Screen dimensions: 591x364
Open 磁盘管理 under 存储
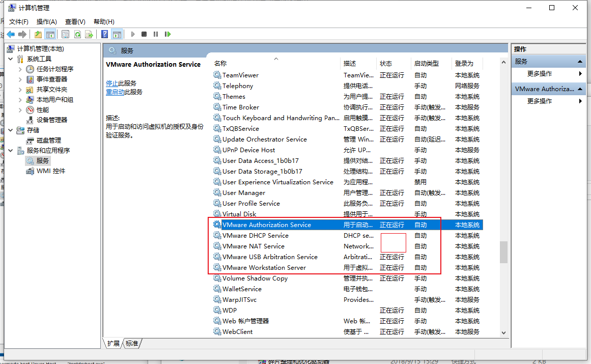(49, 140)
